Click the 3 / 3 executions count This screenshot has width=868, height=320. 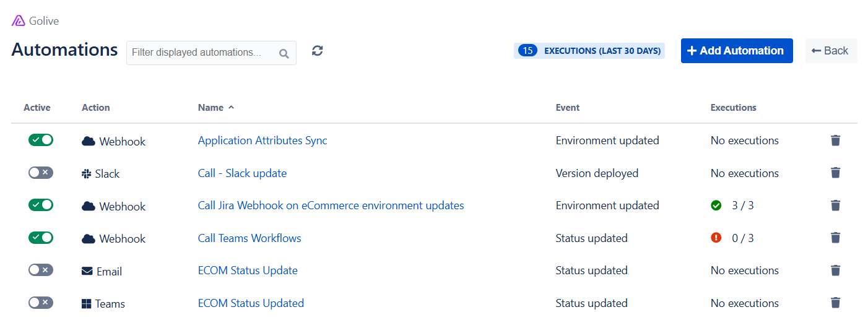click(x=743, y=205)
